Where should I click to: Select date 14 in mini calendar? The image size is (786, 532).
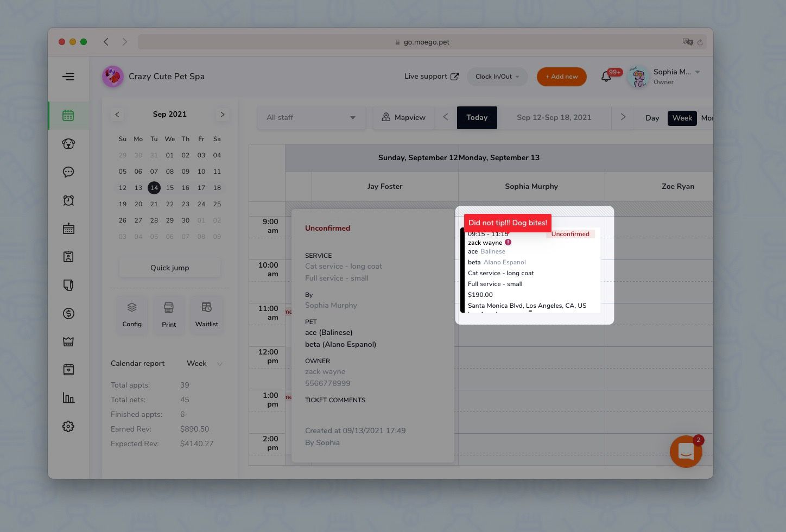(154, 188)
